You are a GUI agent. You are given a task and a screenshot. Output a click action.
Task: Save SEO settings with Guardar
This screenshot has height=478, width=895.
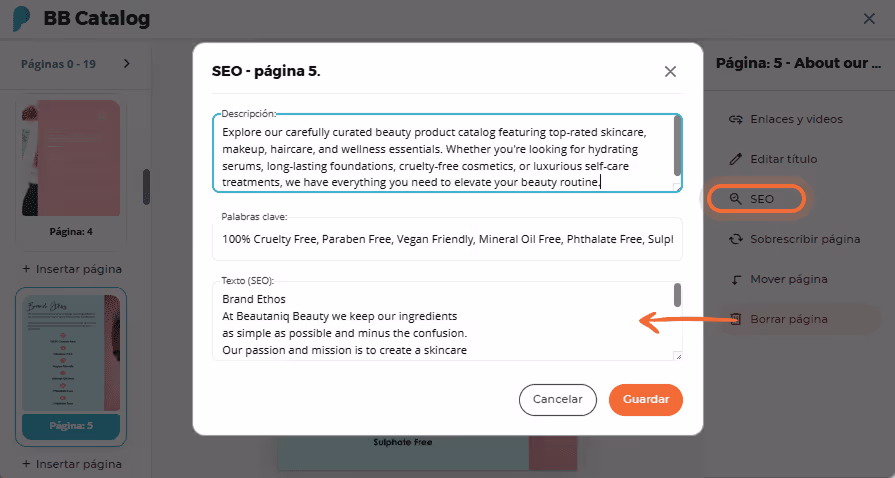click(646, 400)
